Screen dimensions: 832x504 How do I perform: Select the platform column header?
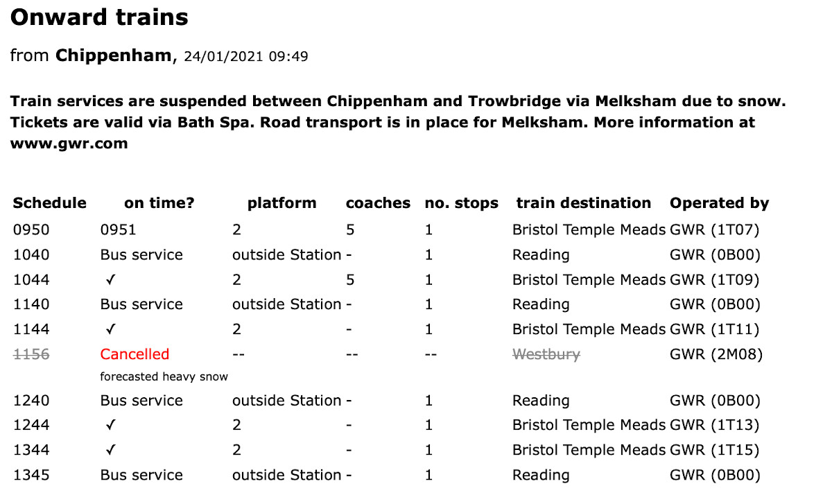(281, 203)
